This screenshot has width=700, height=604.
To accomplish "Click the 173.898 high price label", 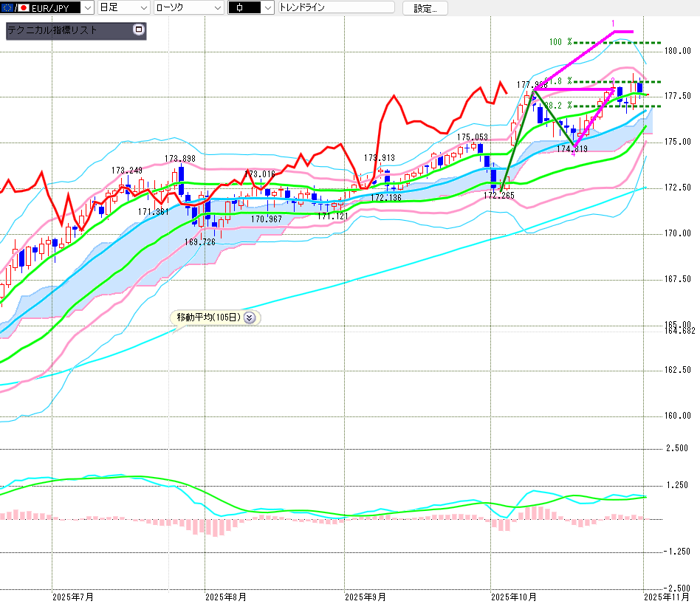I will [x=179, y=159].
